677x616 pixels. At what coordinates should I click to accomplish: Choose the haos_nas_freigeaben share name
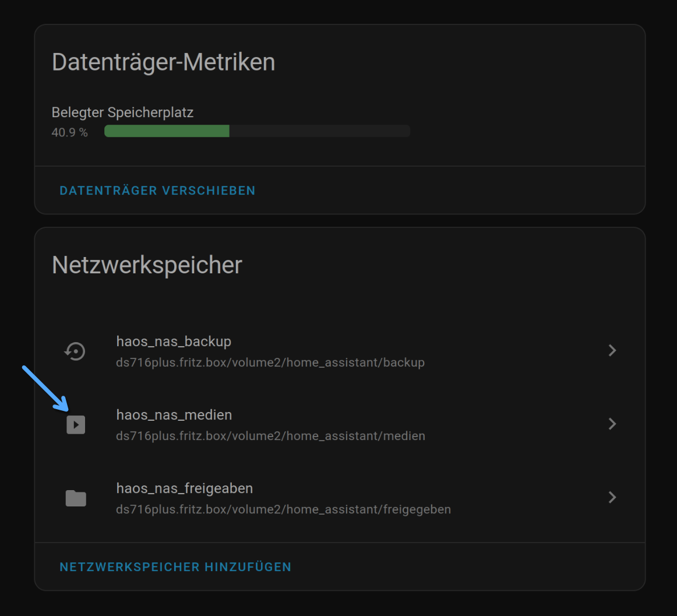click(x=185, y=488)
